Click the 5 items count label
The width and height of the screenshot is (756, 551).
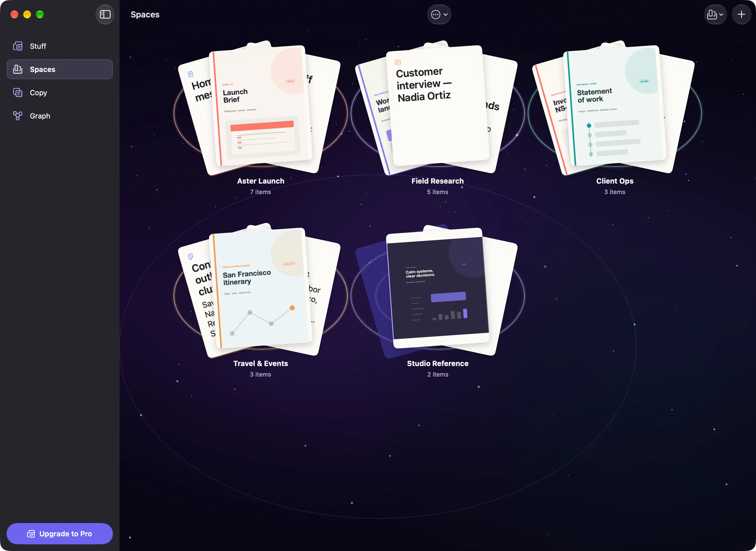point(437,192)
